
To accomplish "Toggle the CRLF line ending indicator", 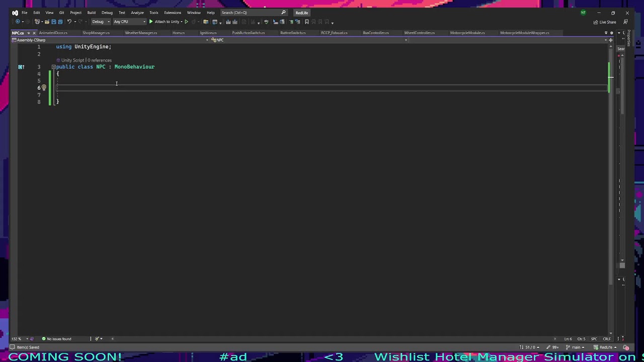I will point(607,339).
